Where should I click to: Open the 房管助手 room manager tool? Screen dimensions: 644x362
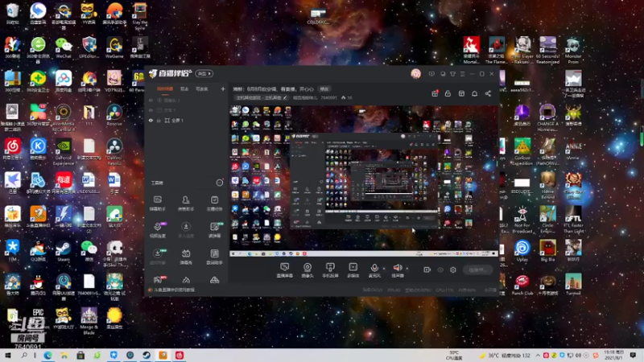click(186, 204)
